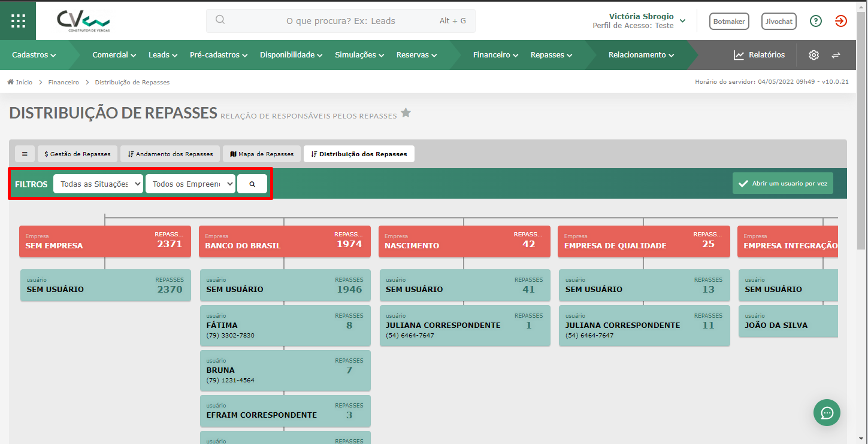Run filter search with magnifier button
This screenshot has height=444, width=868.
click(x=252, y=184)
